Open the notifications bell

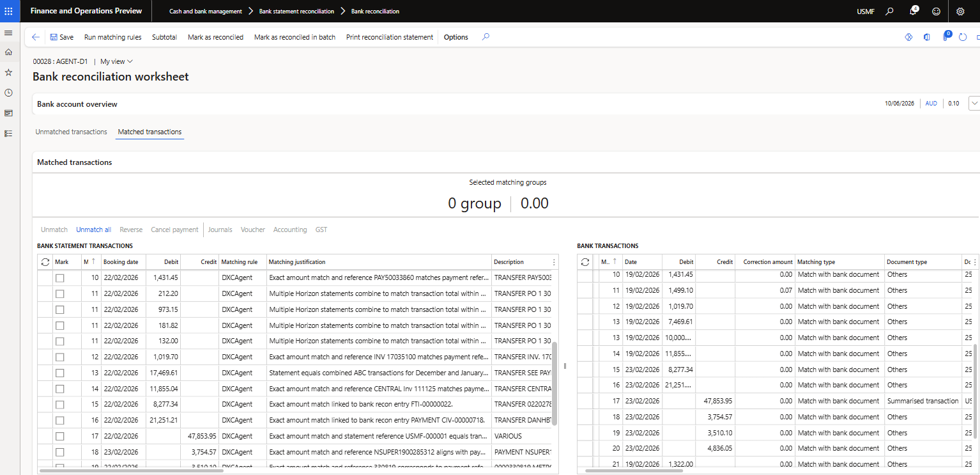tap(913, 12)
